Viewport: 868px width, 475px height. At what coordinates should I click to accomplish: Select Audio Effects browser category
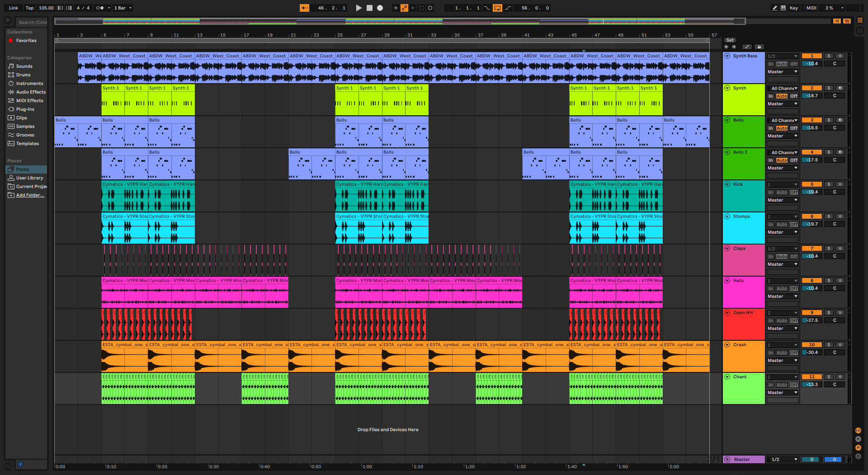(31, 92)
